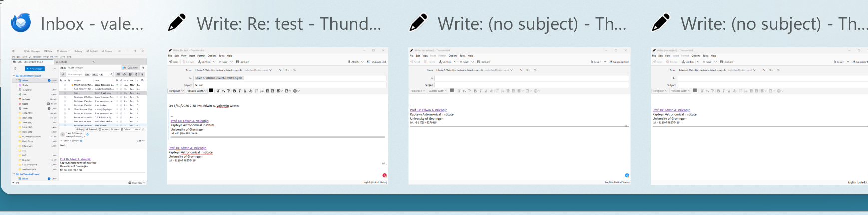Select the "Inbox - vale..." preview title
The width and height of the screenshot is (868, 215).
point(92,24)
